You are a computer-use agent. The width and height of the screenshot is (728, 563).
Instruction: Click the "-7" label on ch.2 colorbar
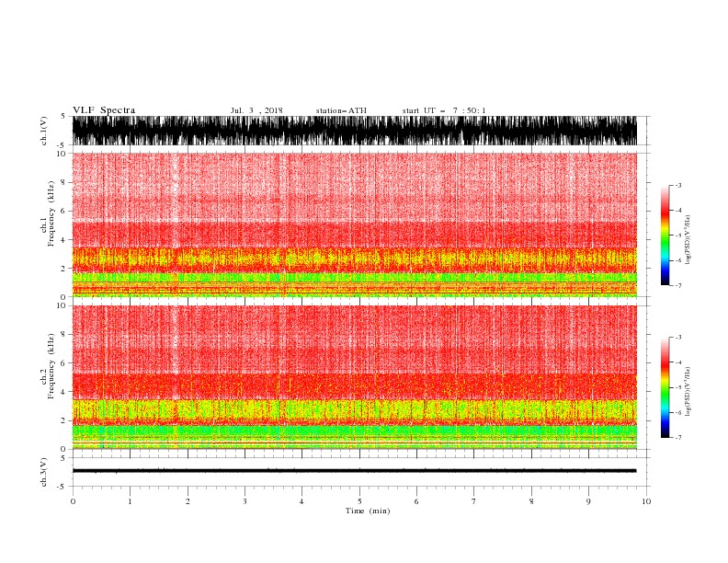click(x=677, y=438)
